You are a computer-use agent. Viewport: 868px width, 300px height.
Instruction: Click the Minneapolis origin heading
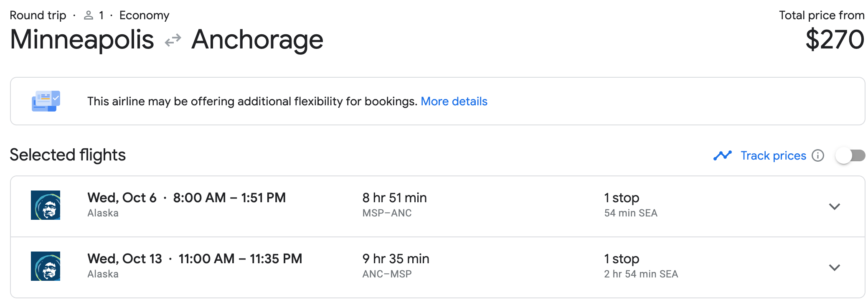pyautogui.click(x=82, y=40)
